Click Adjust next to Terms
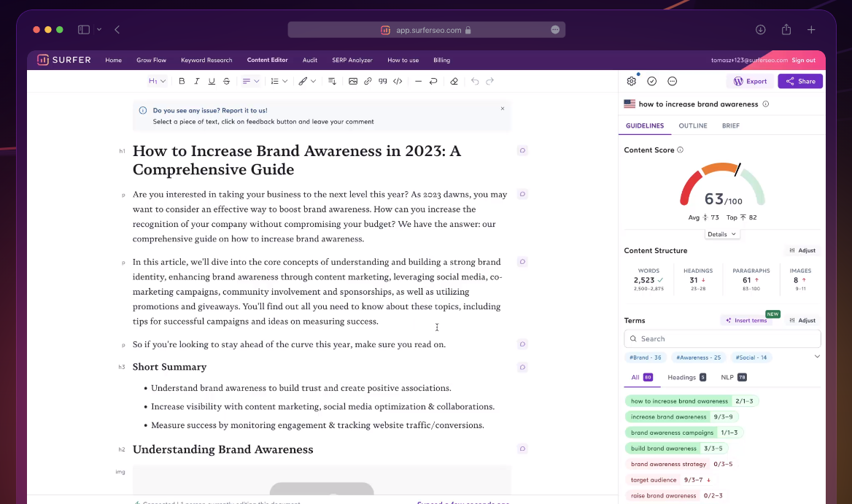 802,320
